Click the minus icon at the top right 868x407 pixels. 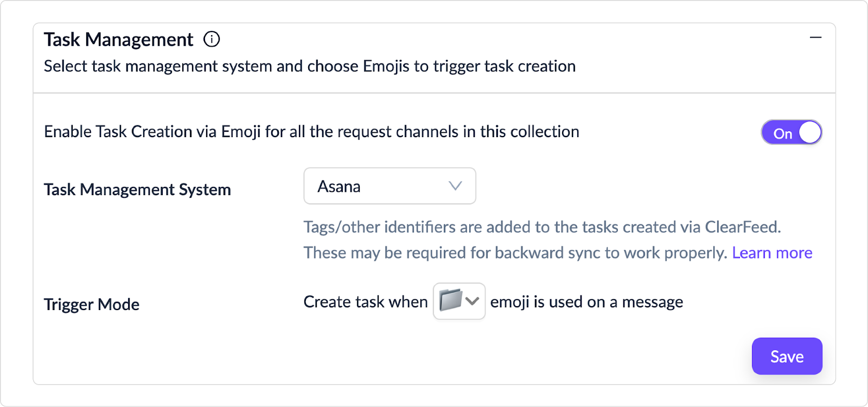(x=815, y=38)
